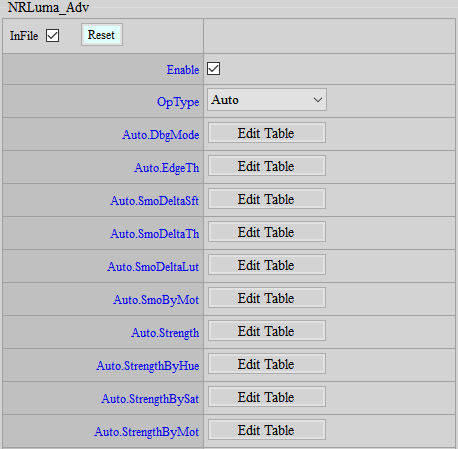Click the Auto.SmoByMot label link
Screen dimensions: 458x449
click(156, 300)
